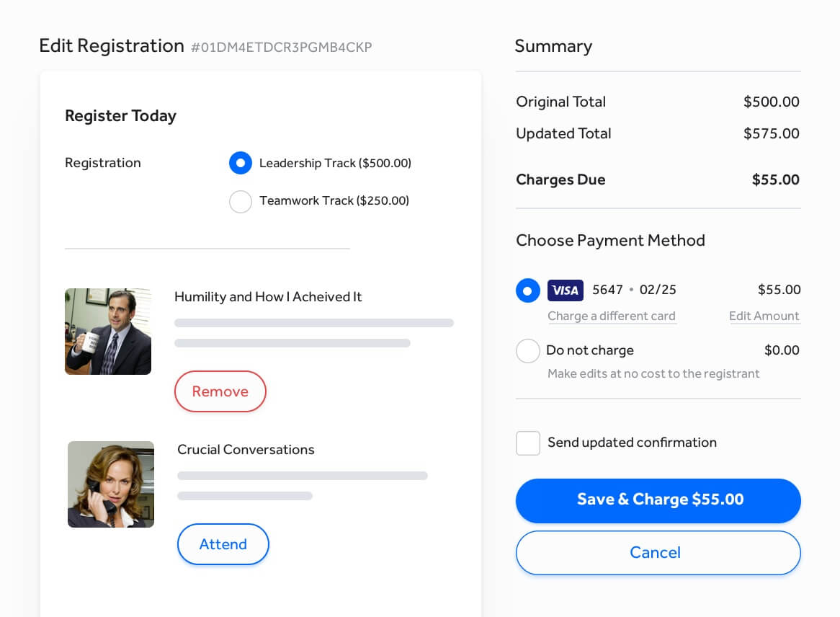Click the registration ID next to Edit Registration
840x617 pixels.
coord(282,48)
